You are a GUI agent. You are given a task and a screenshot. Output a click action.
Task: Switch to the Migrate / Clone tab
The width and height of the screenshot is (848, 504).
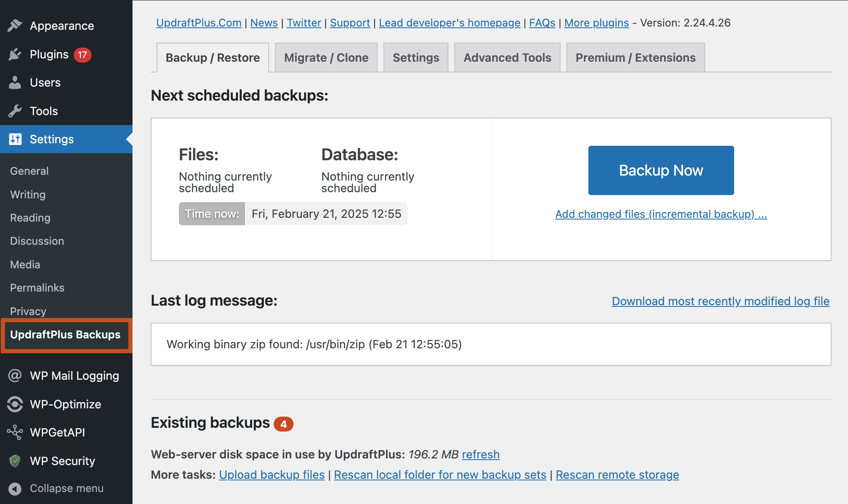click(326, 58)
